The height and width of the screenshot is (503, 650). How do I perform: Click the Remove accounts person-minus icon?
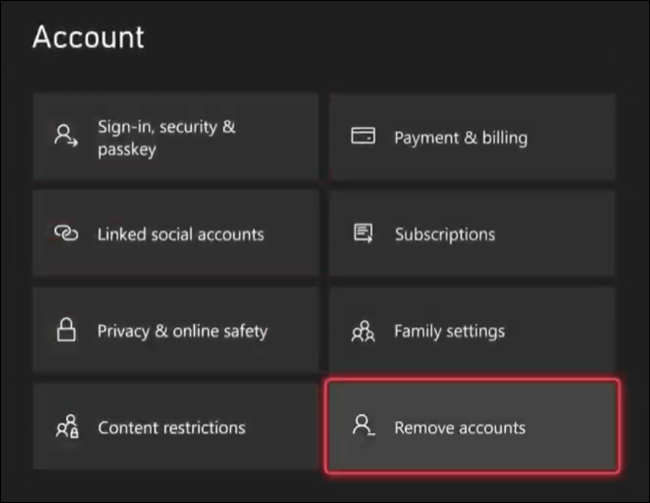[362, 427]
